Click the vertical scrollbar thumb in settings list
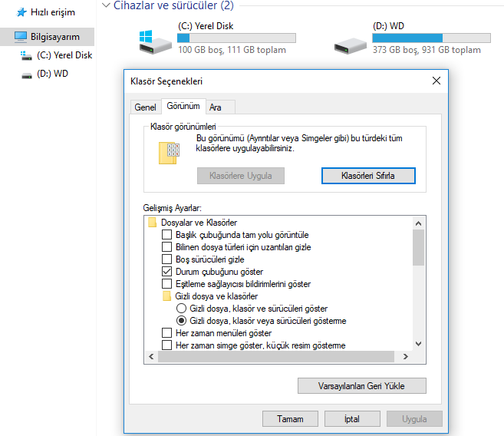 coord(418,248)
